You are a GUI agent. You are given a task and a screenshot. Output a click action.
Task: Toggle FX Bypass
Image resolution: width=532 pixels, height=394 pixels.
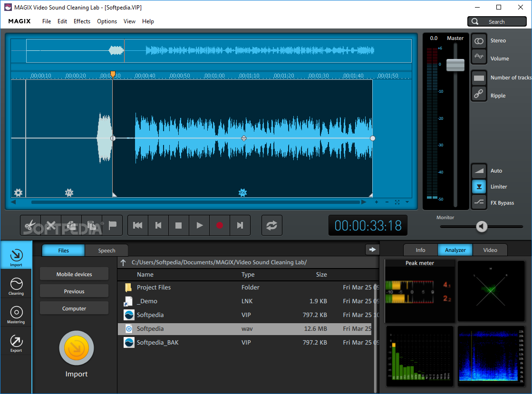(479, 202)
